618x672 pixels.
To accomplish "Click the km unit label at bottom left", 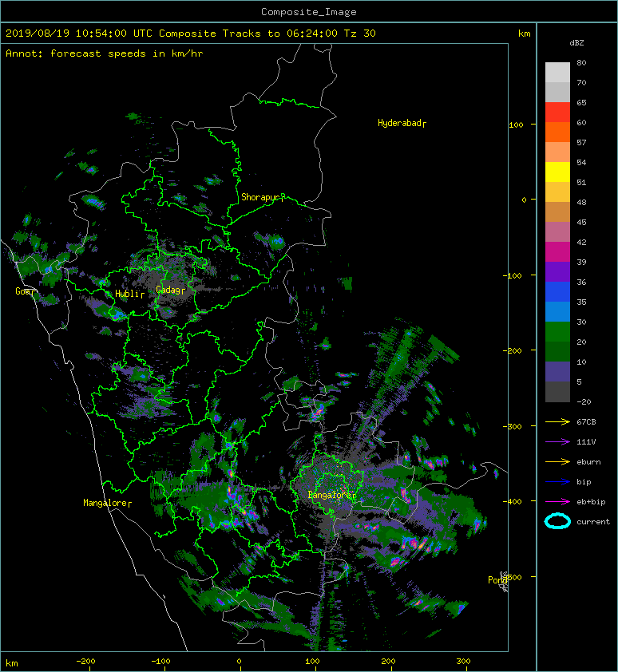I will coord(12,663).
